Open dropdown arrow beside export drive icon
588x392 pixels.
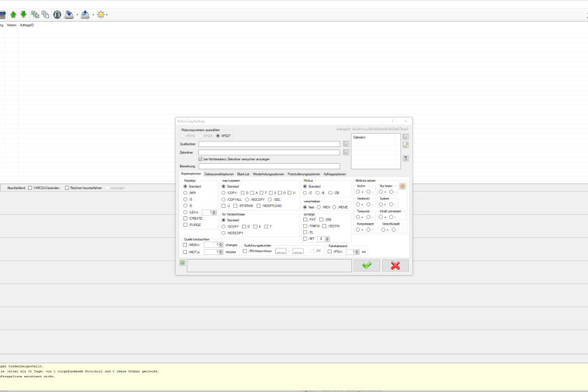[93, 15]
